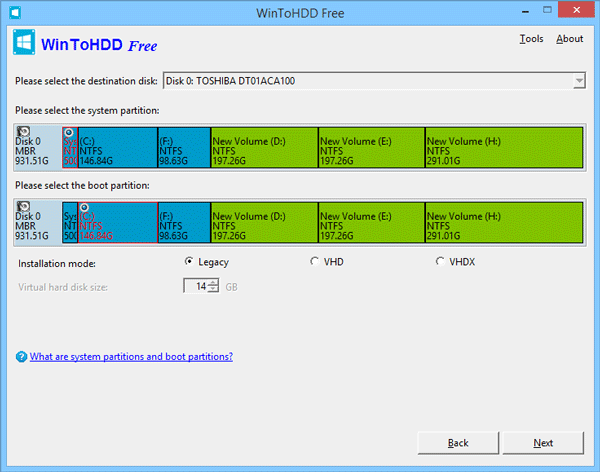This screenshot has width=600, height=472.
Task: Choose VHDX installation mode
Action: (x=456, y=262)
